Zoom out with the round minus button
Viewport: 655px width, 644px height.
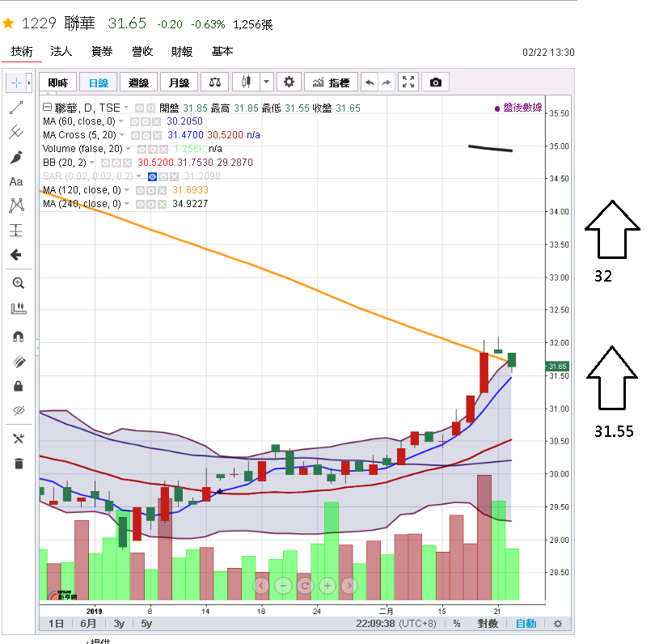[283, 586]
